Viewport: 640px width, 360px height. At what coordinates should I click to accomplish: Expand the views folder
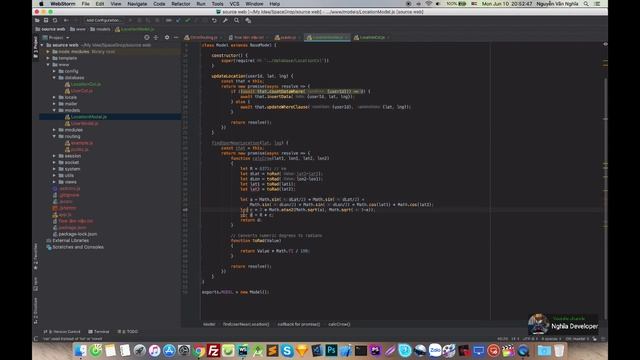[54, 182]
